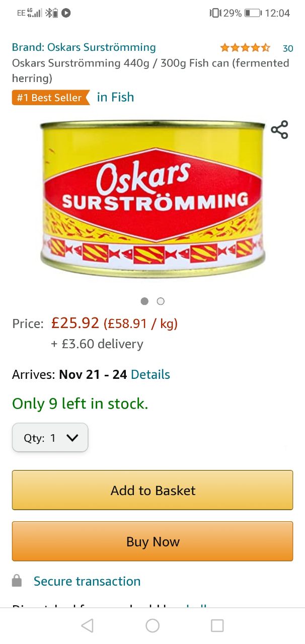Open the "in Fish" category link
The width and height of the screenshot is (305, 644).
(115, 97)
